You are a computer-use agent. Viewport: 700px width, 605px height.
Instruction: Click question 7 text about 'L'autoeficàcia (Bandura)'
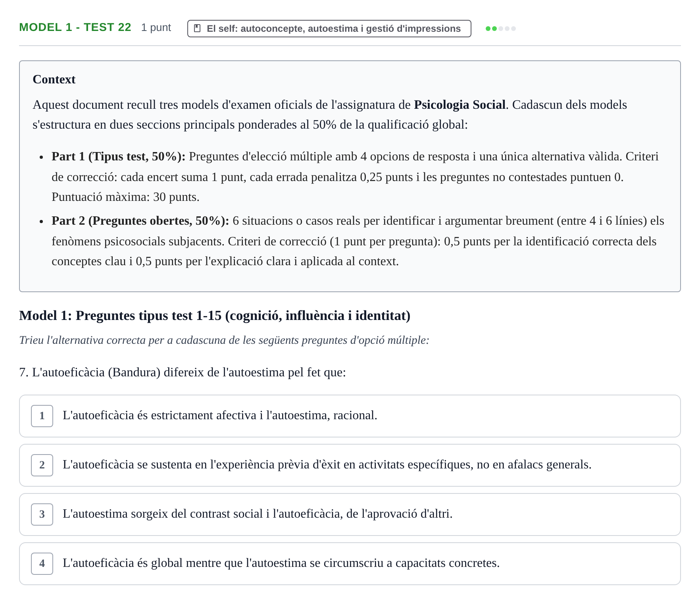(x=183, y=372)
